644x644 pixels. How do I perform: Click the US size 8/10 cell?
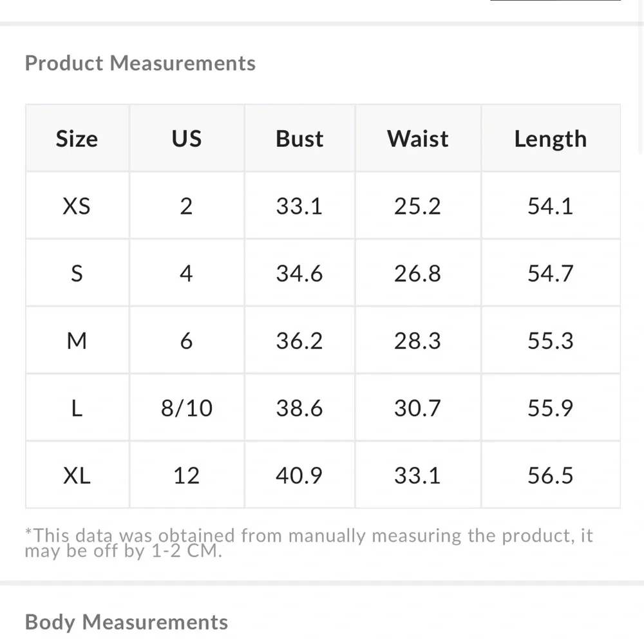(186, 408)
